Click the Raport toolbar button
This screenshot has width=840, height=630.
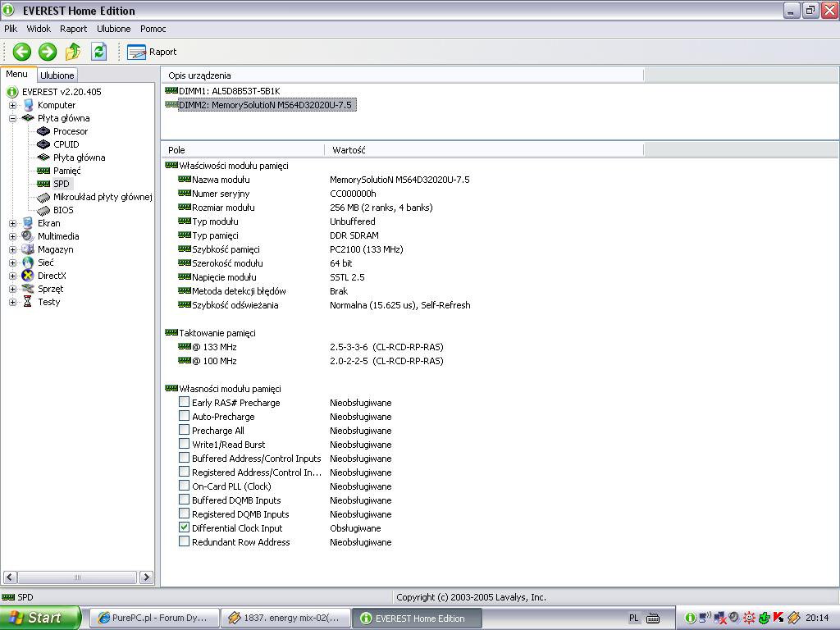(x=152, y=52)
